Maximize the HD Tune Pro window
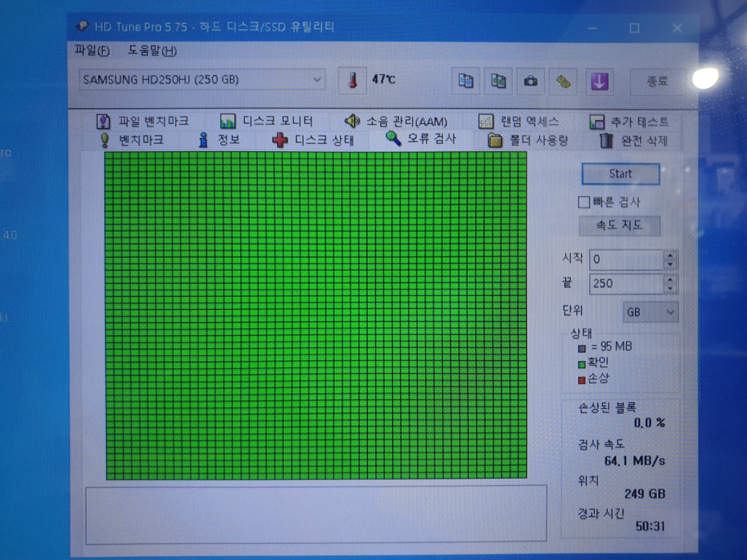The image size is (747, 560). point(635,28)
